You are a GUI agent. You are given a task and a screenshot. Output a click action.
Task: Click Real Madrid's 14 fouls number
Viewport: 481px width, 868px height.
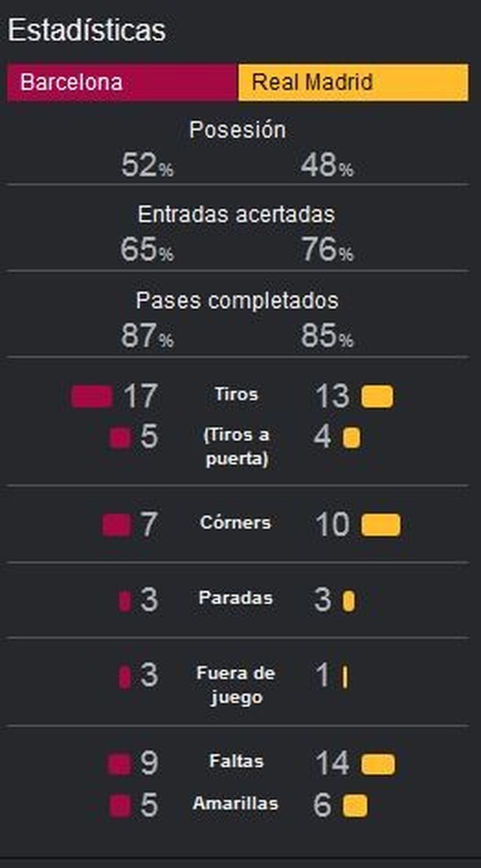[332, 763]
